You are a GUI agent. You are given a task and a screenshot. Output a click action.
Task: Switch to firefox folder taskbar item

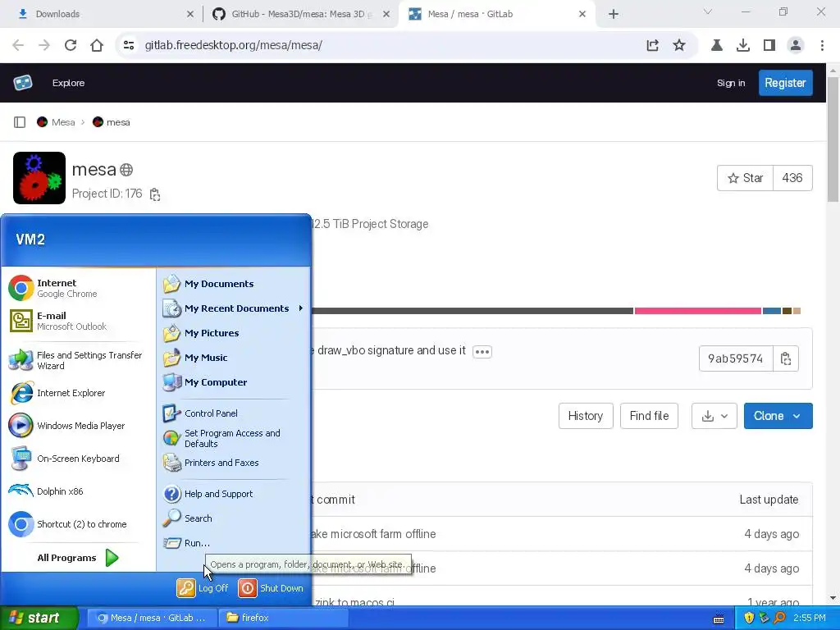tap(284, 618)
